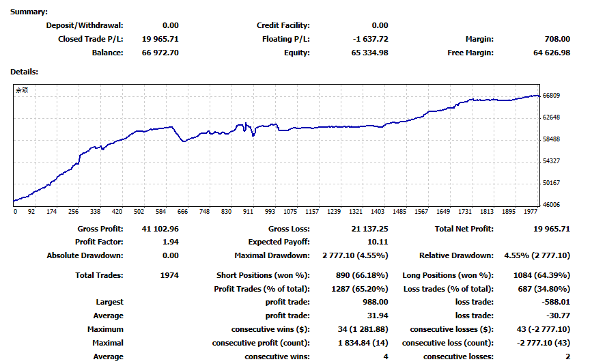Select the Floating P/L value -1 637.72
Screen dimensions: 592x364
(x=366, y=39)
